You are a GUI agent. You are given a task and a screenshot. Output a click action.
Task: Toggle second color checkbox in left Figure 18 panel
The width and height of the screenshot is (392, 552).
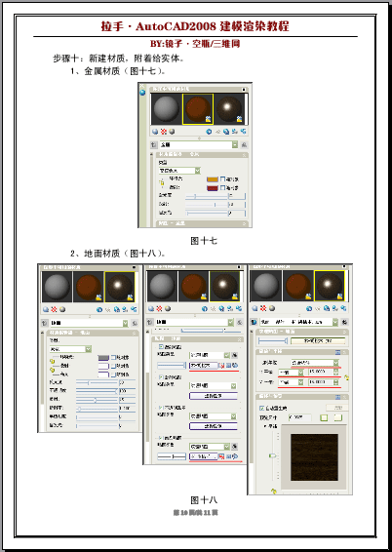(113, 366)
